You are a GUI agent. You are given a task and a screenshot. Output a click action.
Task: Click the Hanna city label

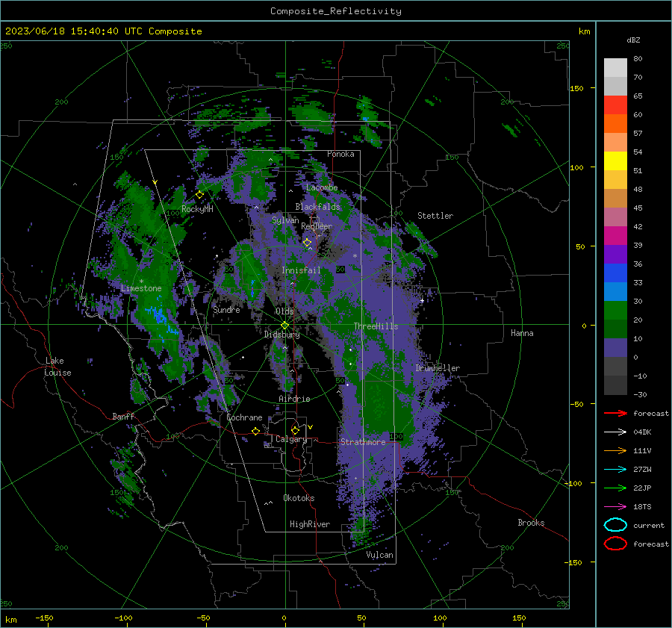[x=522, y=333]
